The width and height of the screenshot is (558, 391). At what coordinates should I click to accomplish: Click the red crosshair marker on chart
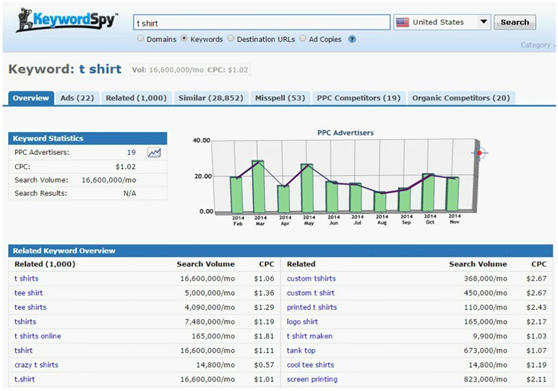coord(479,153)
